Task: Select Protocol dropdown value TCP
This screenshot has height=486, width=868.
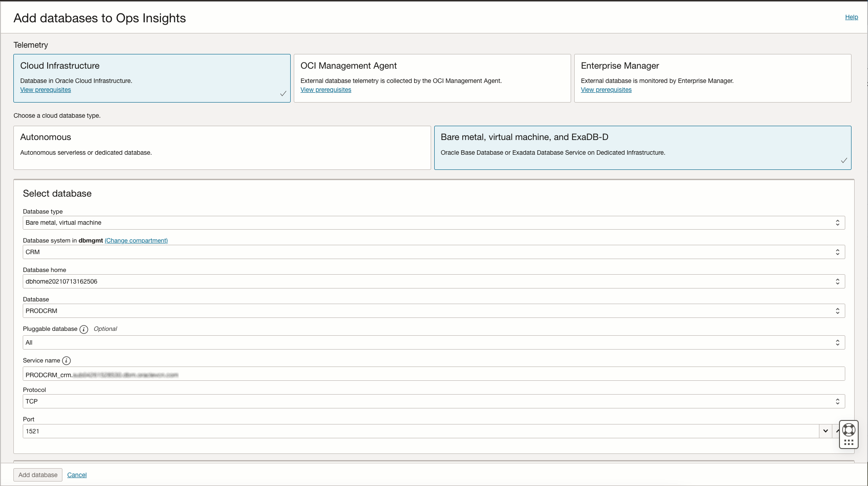Action: (433, 401)
